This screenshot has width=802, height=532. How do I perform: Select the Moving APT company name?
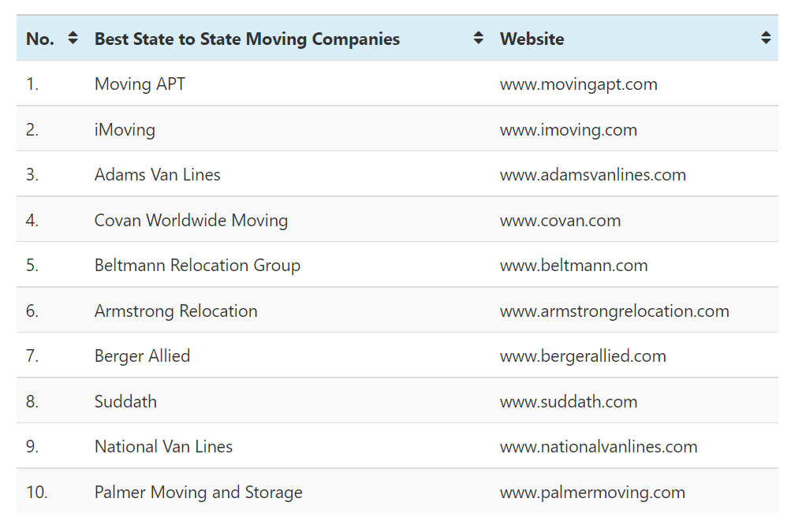tap(140, 84)
